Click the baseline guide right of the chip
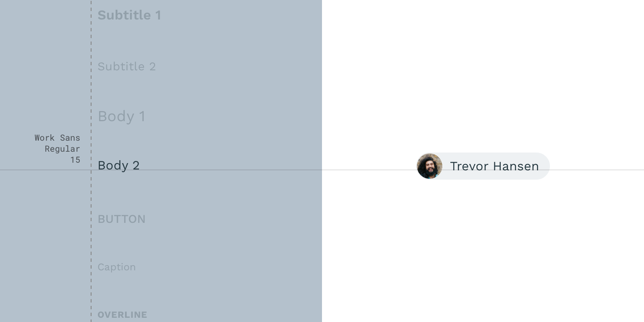The height and width of the screenshot is (322, 644). [597, 170]
